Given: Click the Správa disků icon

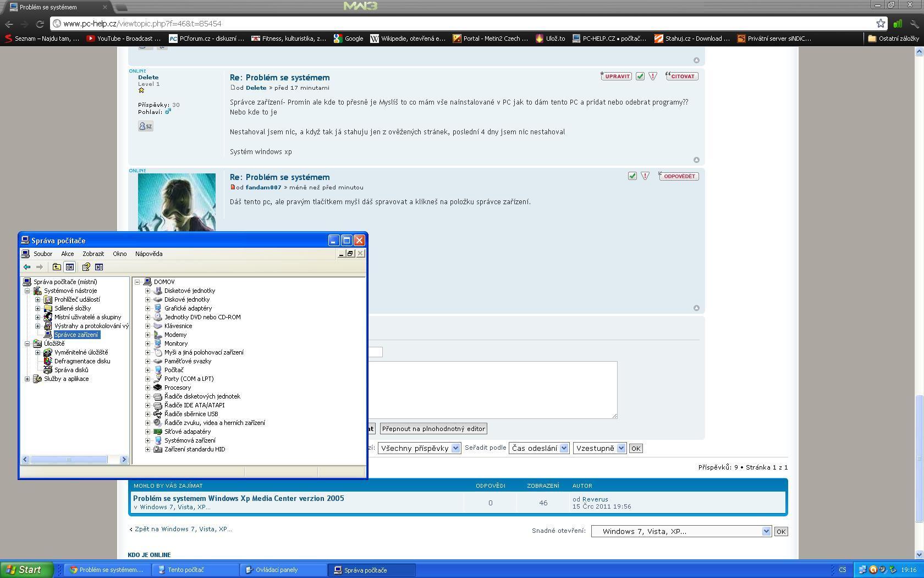Looking at the screenshot, I should [x=48, y=370].
